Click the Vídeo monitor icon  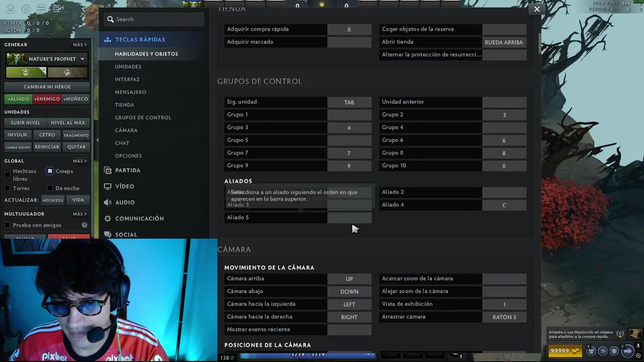pos(107,187)
